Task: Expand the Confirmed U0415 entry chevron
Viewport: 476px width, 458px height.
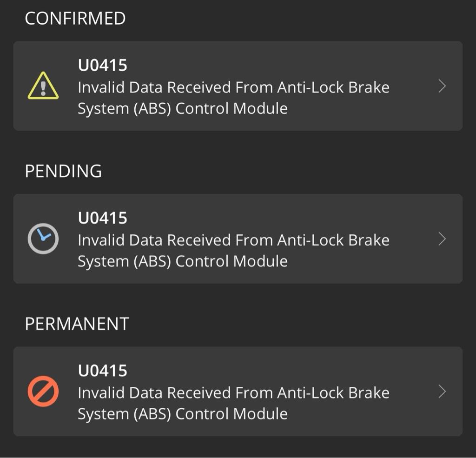Action: [442, 86]
